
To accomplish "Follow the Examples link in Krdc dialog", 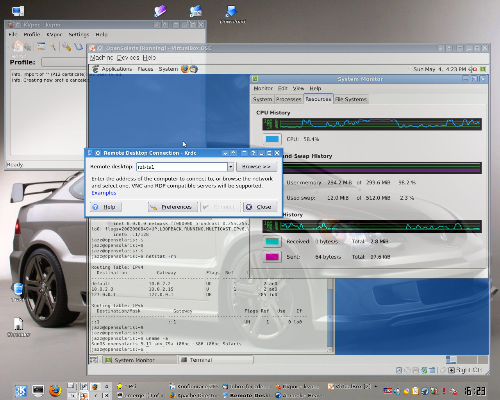I will click(104, 193).
